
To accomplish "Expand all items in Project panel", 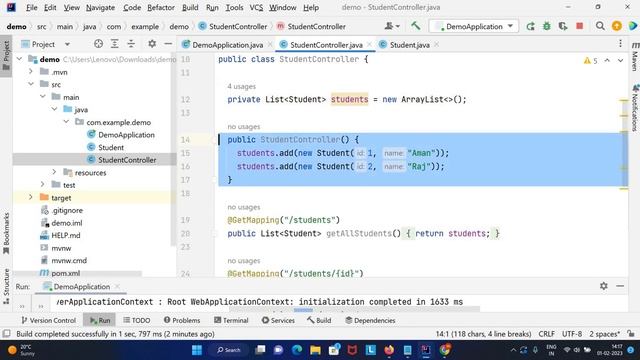I will 115,44.
